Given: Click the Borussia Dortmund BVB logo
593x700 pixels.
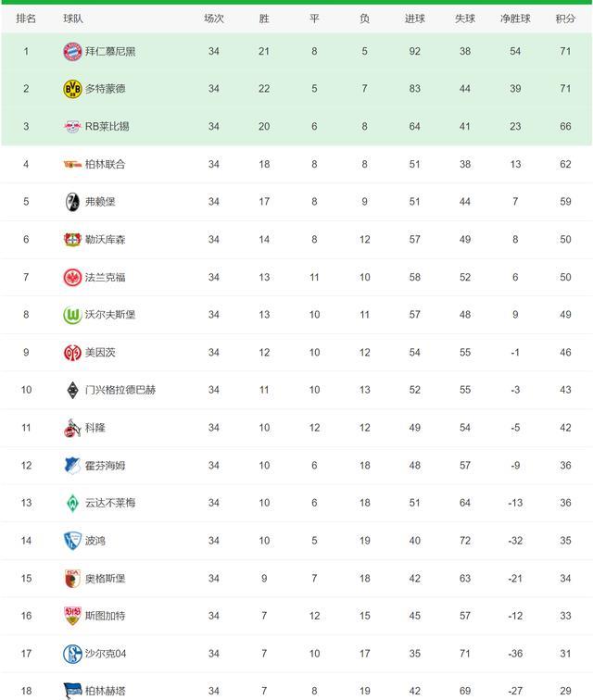Looking at the screenshot, I should pyautogui.click(x=72, y=89).
